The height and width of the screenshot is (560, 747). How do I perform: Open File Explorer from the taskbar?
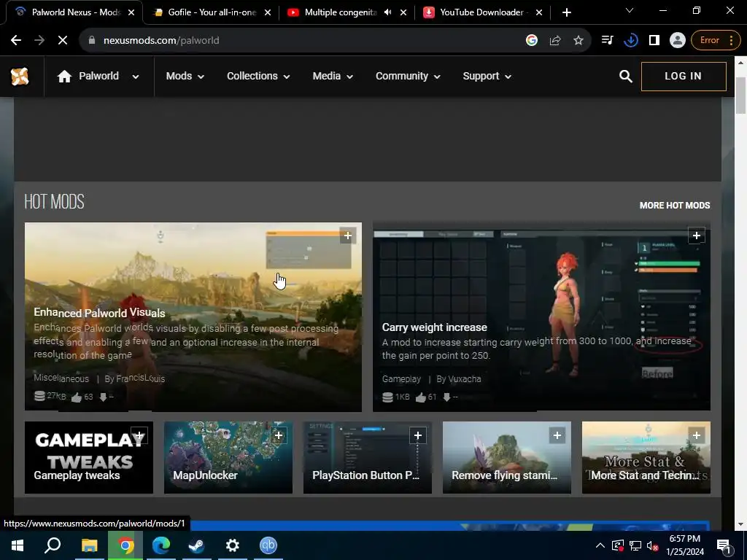[x=89, y=545]
